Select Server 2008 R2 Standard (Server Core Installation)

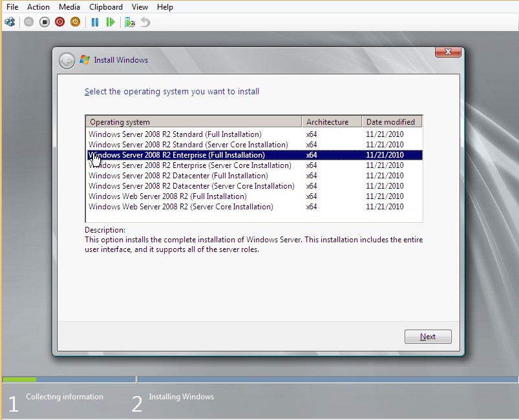(x=255, y=145)
